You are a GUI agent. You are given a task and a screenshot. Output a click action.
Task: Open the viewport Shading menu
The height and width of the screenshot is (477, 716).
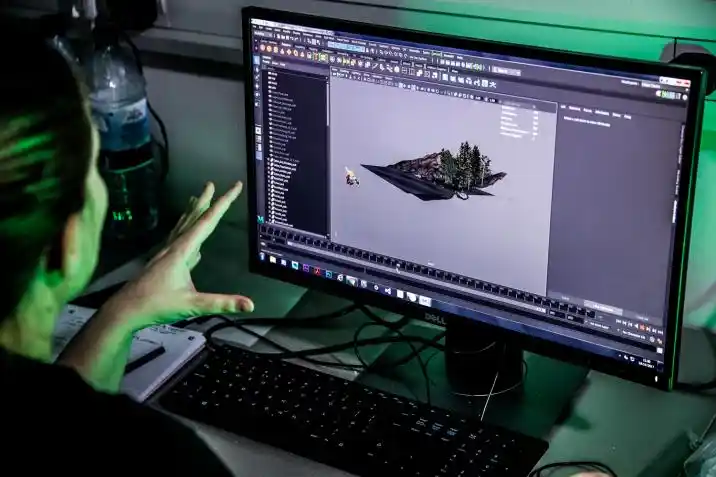(345, 73)
